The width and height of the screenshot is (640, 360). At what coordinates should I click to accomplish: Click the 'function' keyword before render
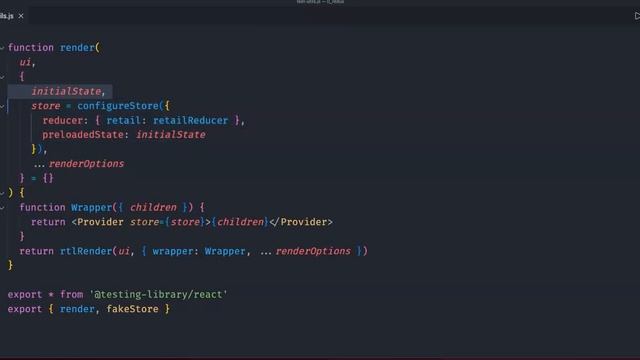point(31,48)
